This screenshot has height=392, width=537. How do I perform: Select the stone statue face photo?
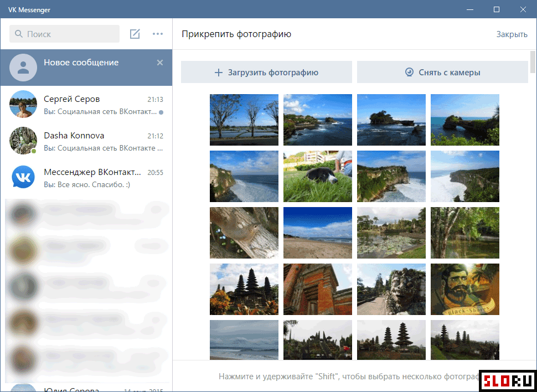tap(391, 289)
